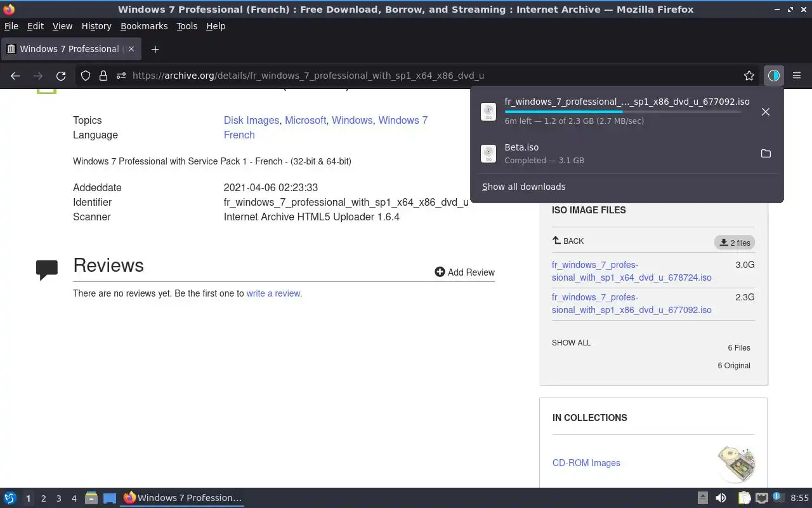Switch to workspace 3

[59, 498]
